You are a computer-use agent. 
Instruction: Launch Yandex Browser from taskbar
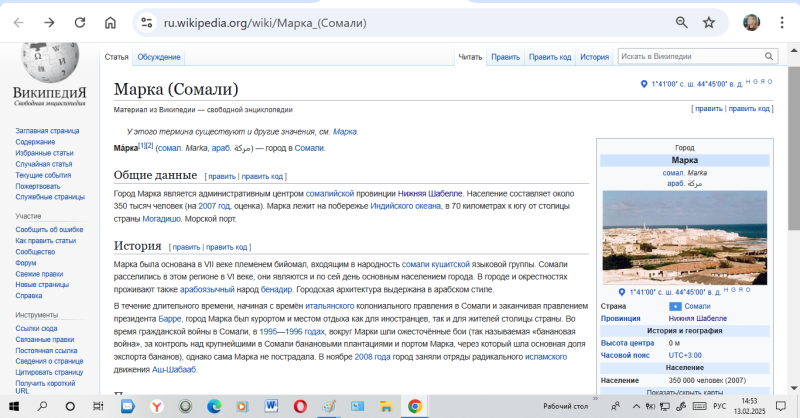157,406
